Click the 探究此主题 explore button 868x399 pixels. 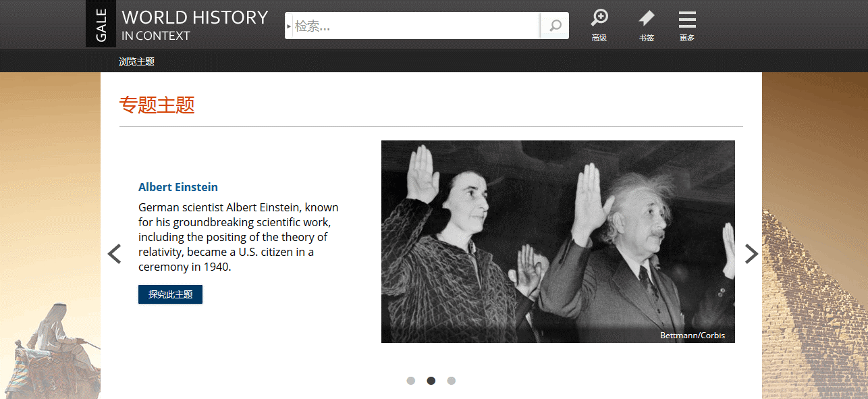pos(170,294)
